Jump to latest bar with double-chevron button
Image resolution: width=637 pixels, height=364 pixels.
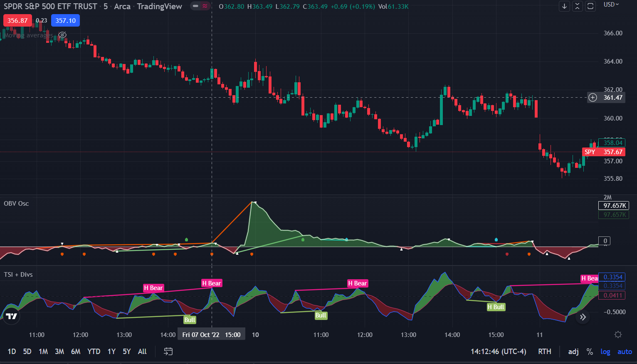point(583,317)
